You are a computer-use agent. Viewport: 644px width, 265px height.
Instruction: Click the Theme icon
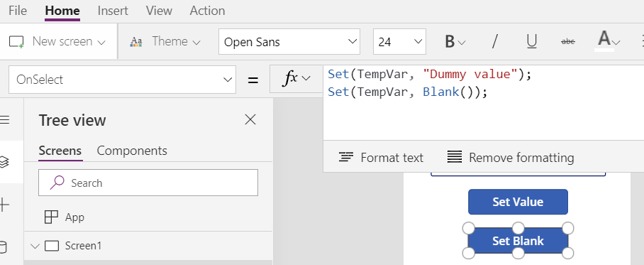(136, 42)
